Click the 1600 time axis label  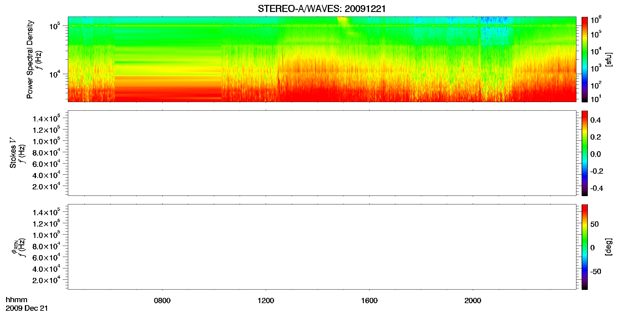tap(369, 301)
